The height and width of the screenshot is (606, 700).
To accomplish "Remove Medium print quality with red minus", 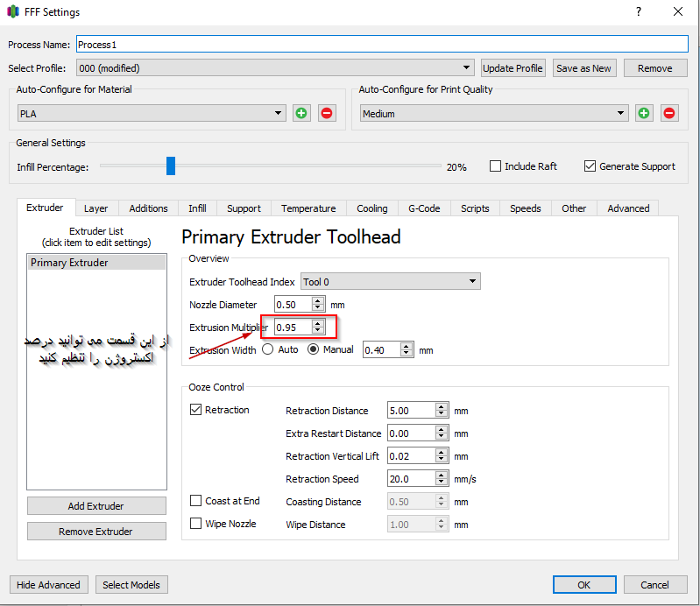I will pyautogui.click(x=669, y=113).
